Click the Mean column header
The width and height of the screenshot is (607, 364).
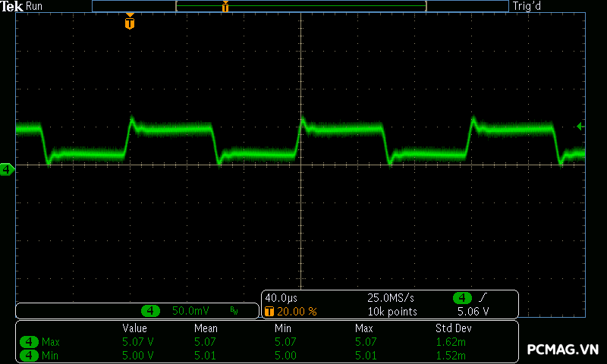[x=206, y=328]
